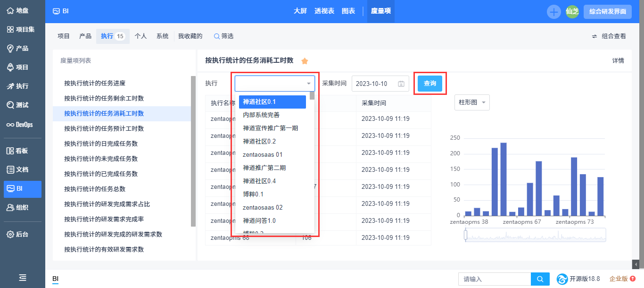Screen dimensions: 644x288
Task: Click the 筛选 filter search icon
Action: click(x=217, y=36)
